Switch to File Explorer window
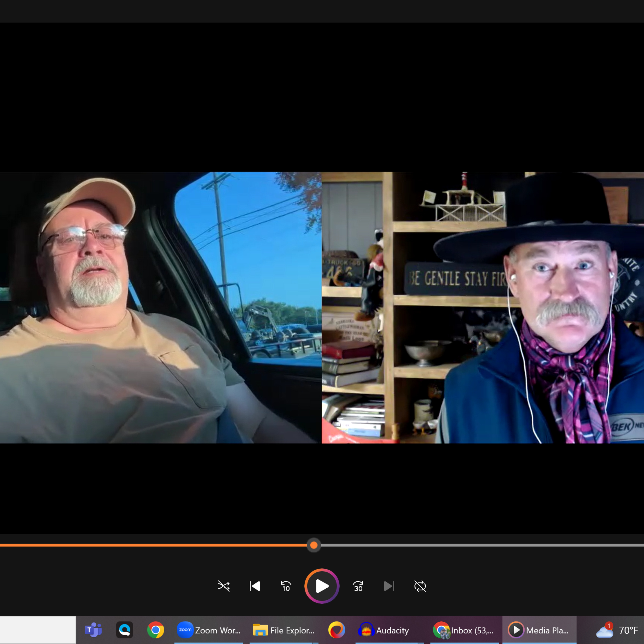 click(284, 630)
